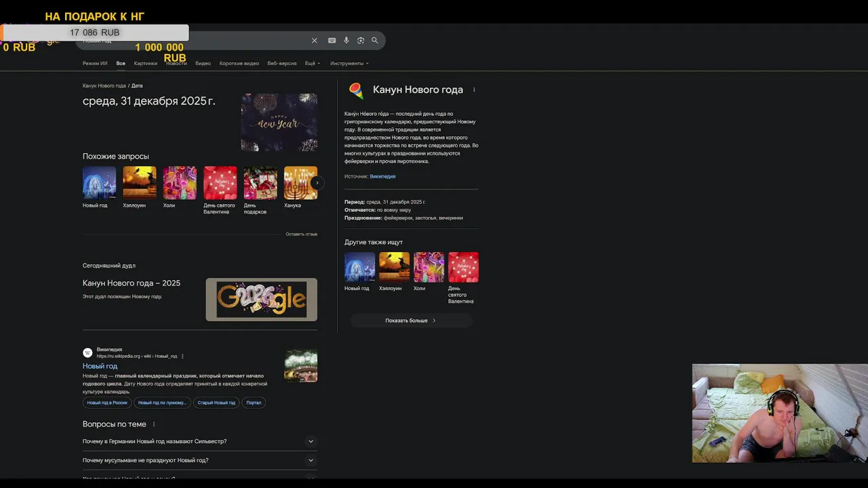Switch to the Режим ИИ tab

coord(95,63)
